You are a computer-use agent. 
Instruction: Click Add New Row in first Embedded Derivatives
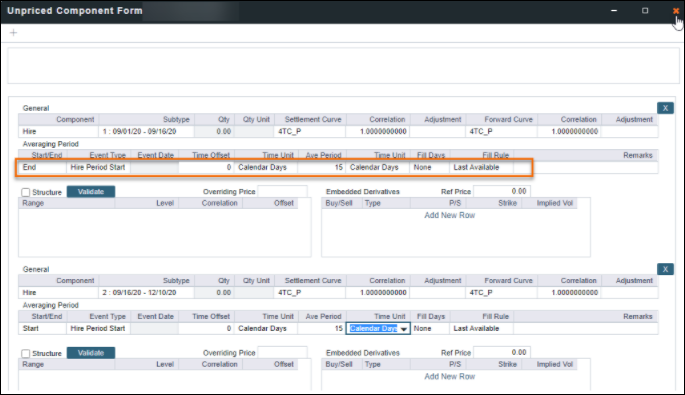point(450,215)
